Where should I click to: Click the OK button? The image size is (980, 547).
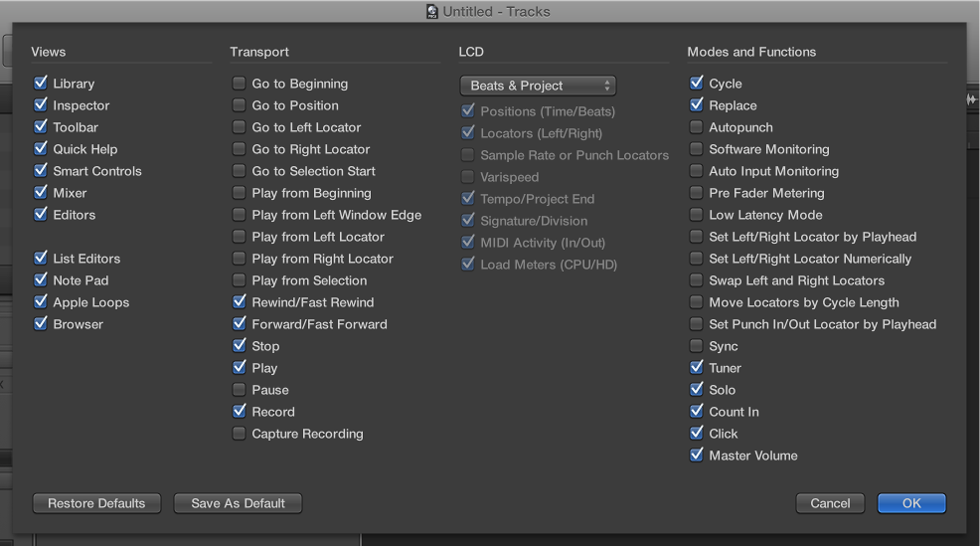(x=911, y=503)
